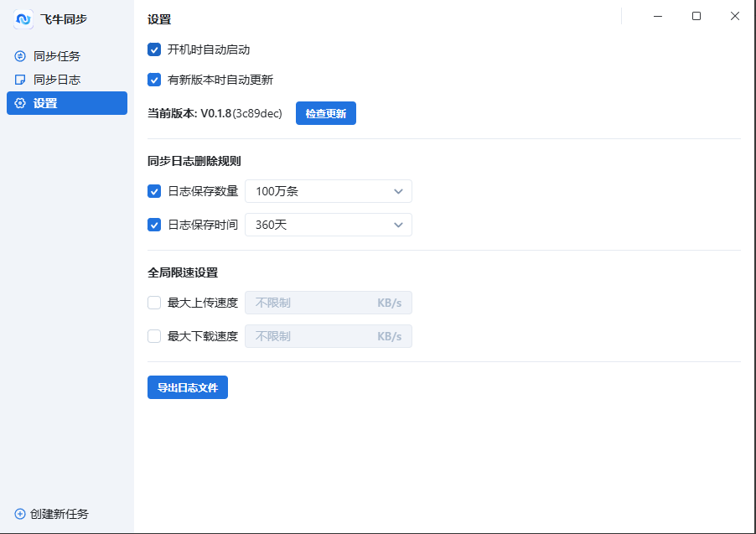
Task: Click the 同步任务 sync icon in sidebar
Action: coord(21,56)
